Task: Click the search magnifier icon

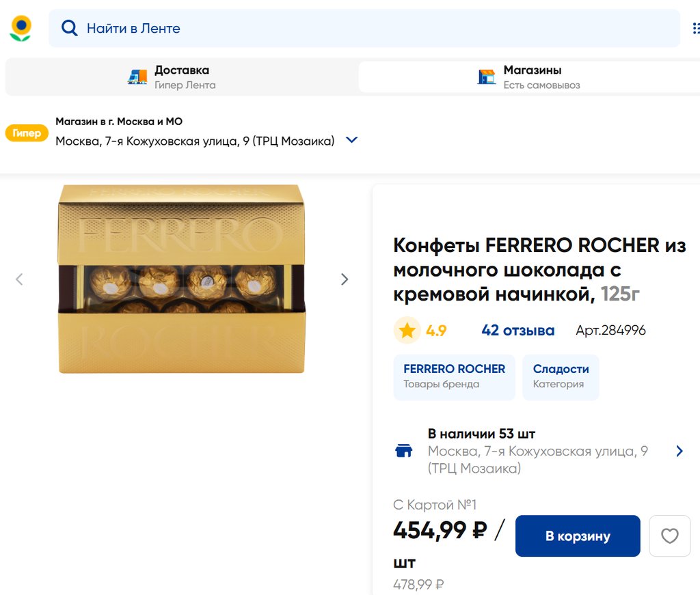Action: pyautogui.click(x=69, y=28)
